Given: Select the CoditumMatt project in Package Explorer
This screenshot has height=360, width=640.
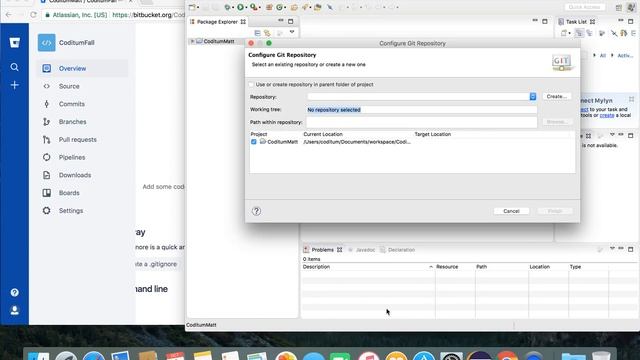Looking at the screenshot, I should (x=219, y=41).
